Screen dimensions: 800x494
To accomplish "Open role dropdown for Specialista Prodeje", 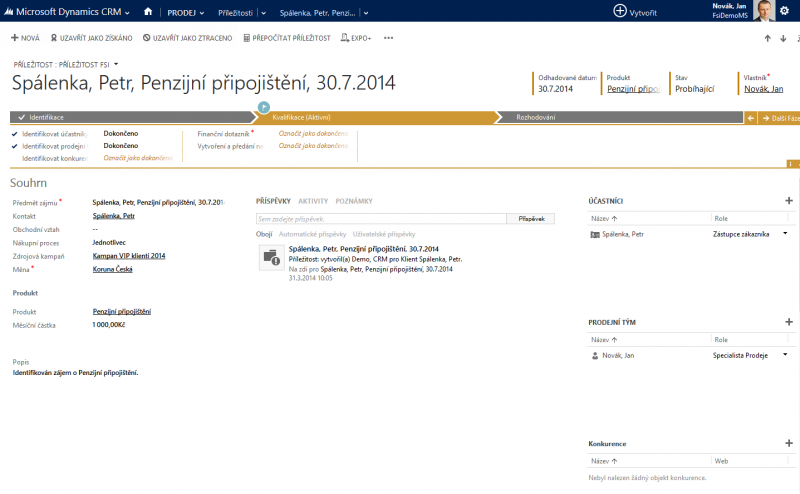I will click(785, 355).
